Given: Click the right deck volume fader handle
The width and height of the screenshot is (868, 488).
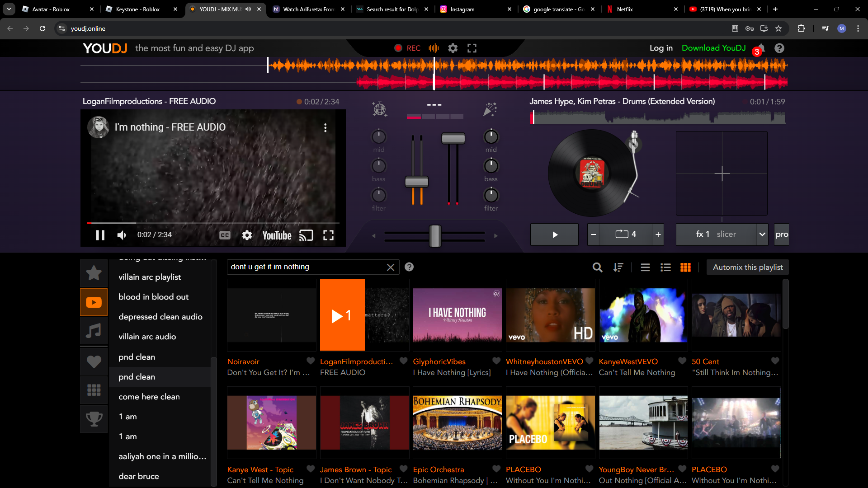Looking at the screenshot, I should pyautogui.click(x=453, y=138).
